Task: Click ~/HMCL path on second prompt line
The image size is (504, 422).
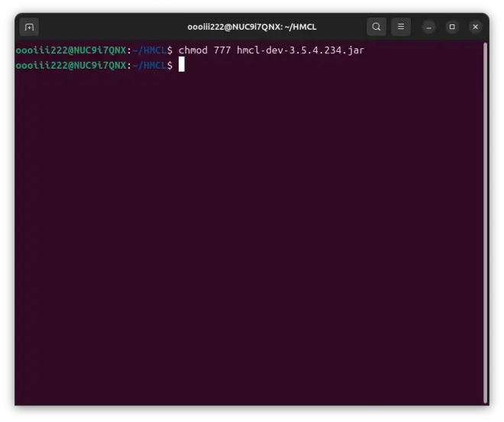Action: [x=149, y=65]
